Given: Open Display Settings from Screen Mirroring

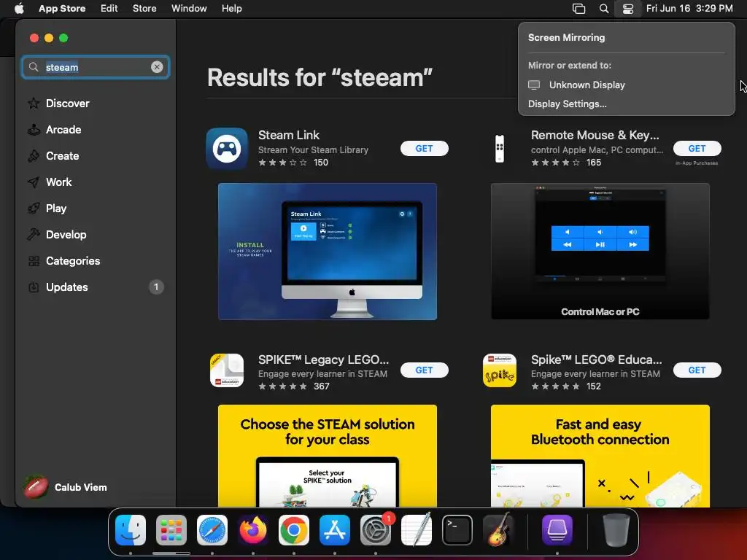Looking at the screenshot, I should [567, 104].
